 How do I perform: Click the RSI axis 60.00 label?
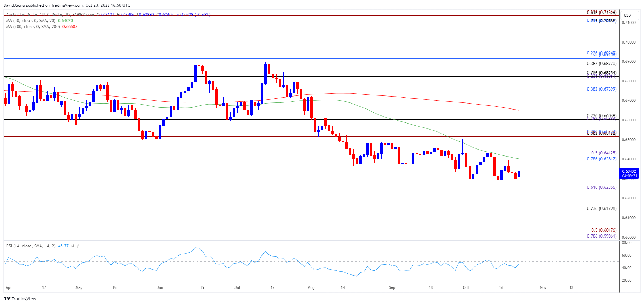point(626,255)
